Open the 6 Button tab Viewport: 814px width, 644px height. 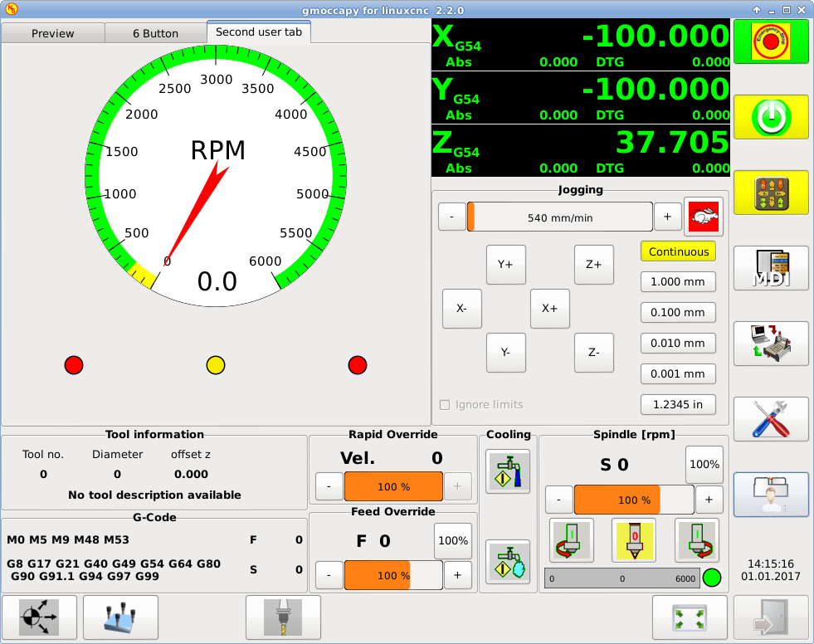click(155, 33)
